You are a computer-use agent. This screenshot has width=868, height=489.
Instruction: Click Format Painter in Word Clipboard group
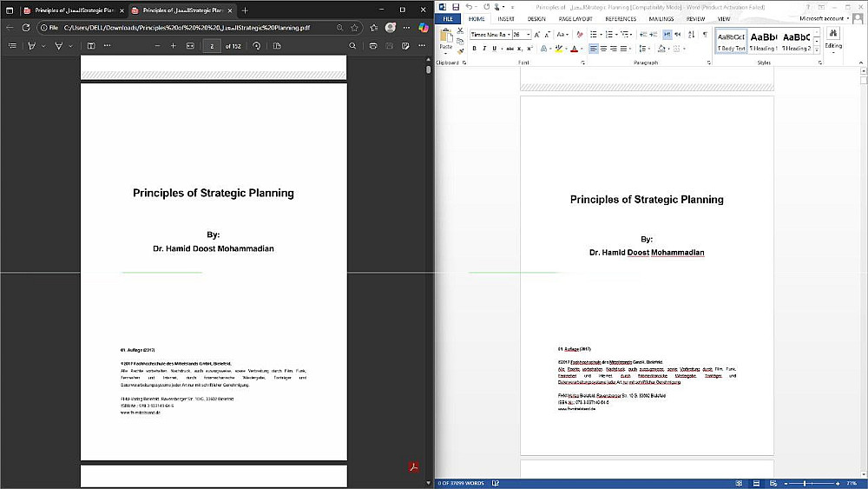[x=460, y=51]
